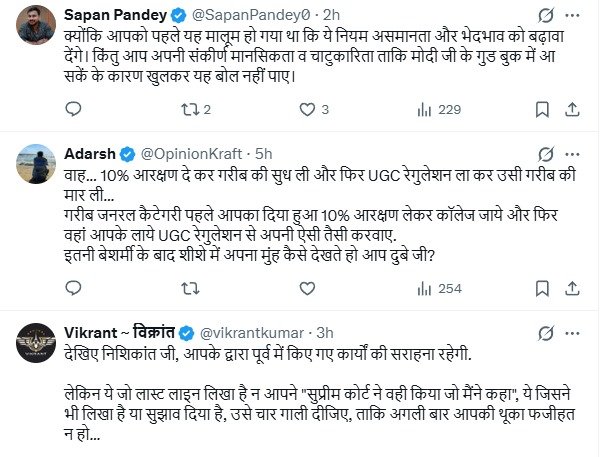The image size is (616, 457).
Task: Click Vikrant's profile avatar
Action: tap(37, 343)
